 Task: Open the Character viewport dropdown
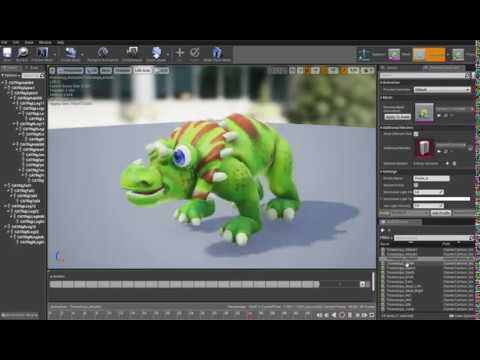tap(123, 70)
